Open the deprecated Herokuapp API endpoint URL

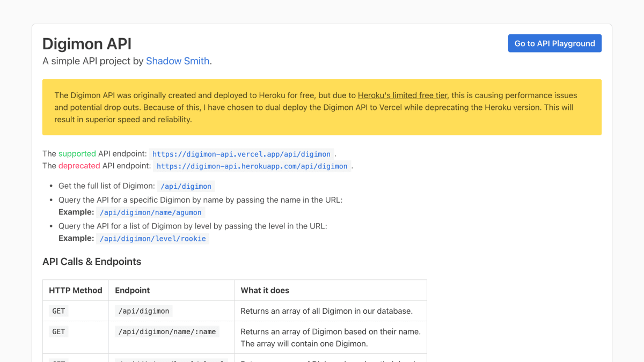pyautogui.click(x=252, y=166)
